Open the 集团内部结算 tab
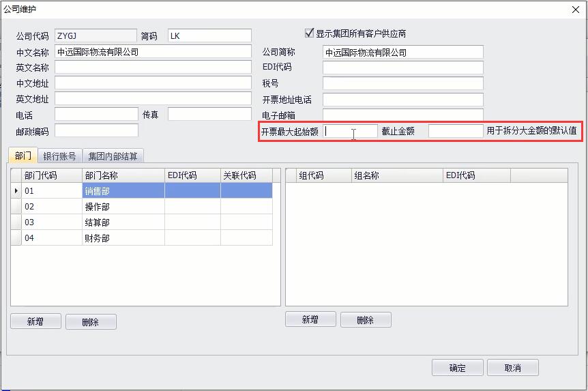Screen dimensions: 588x391 [113, 156]
